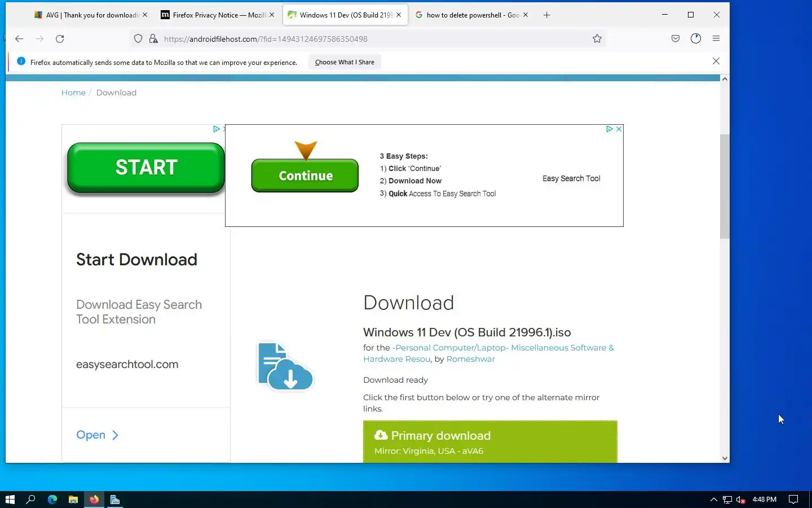Click the green Continue ad button
Viewport: 812px width, 508px height.
[x=305, y=176]
